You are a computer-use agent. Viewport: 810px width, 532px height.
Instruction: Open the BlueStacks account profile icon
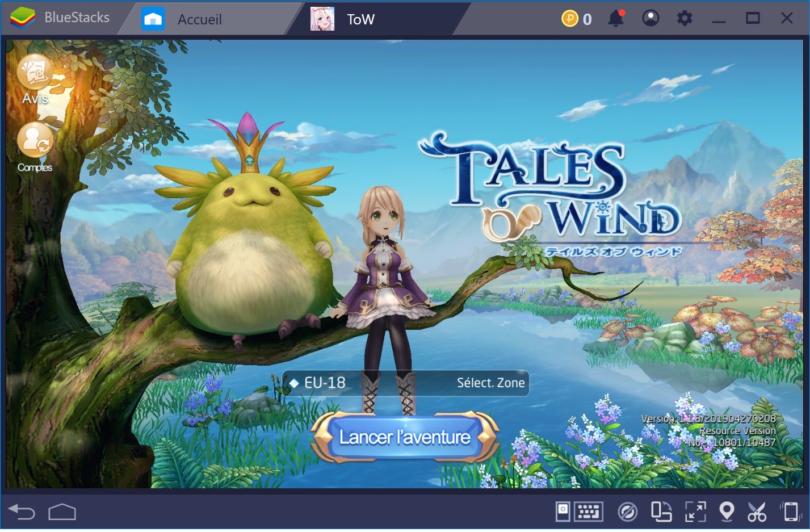coord(650,18)
